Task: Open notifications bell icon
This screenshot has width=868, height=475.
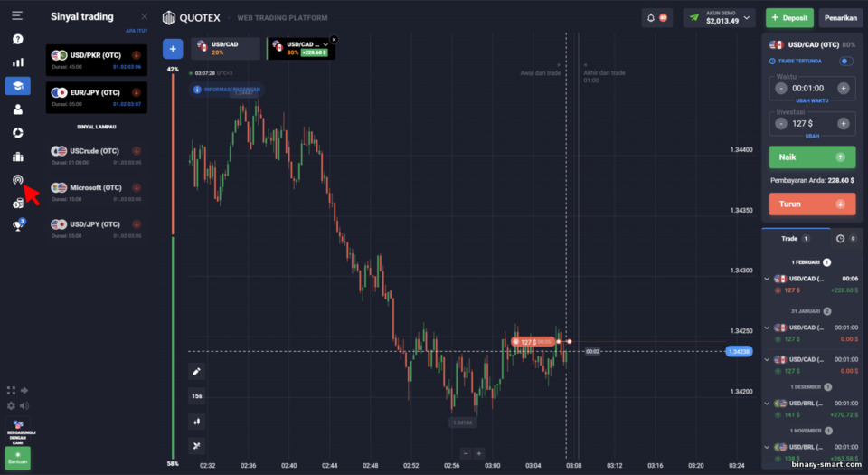Action: pyautogui.click(x=651, y=18)
